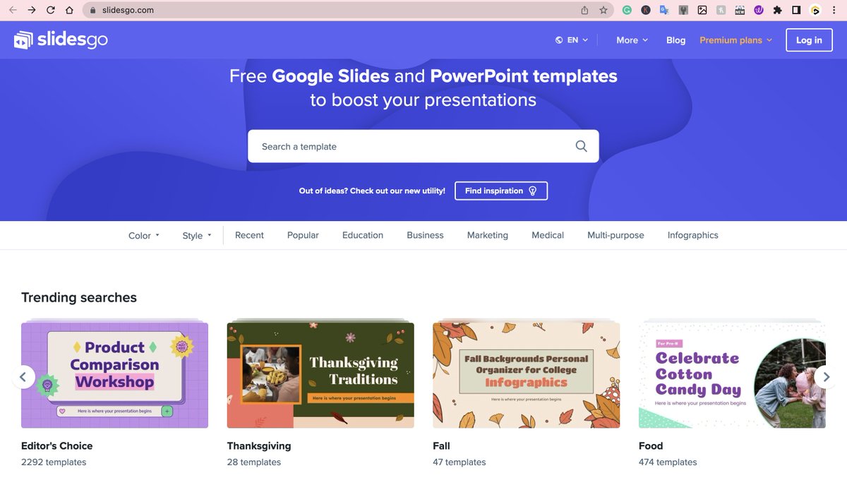The height and width of the screenshot is (504, 847).
Task: Click the Trending searches heading
Action: pyautogui.click(x=79, y=297)
